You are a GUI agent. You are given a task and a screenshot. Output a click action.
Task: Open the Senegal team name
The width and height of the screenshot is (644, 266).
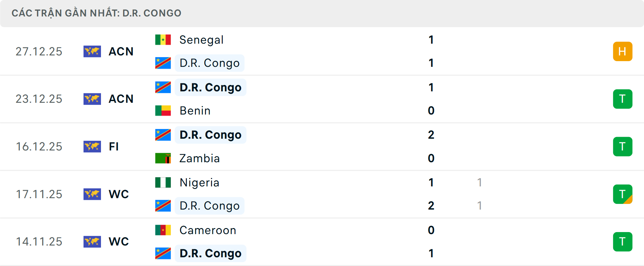tap(201, 40)
